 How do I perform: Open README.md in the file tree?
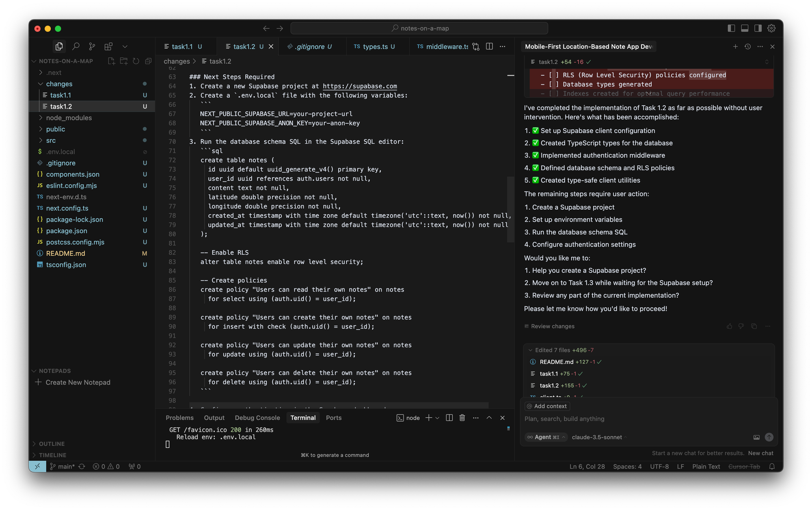92,253
